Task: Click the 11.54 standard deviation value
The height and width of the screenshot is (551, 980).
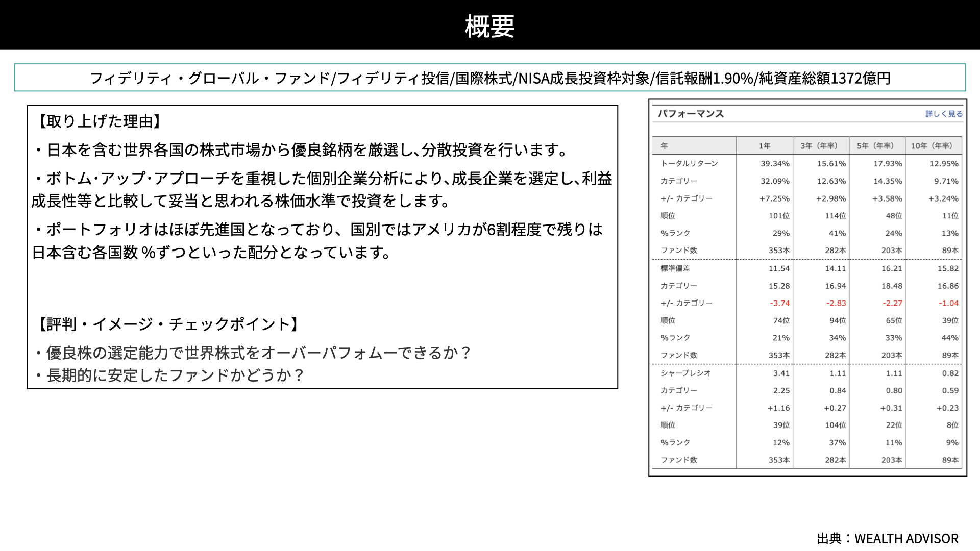Action: tap(779, 268)
